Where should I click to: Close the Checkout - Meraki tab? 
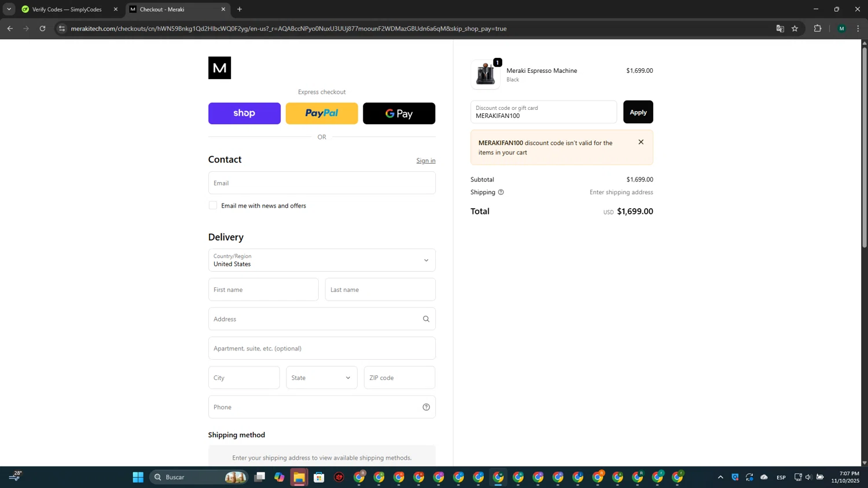[x=223, y=9]
